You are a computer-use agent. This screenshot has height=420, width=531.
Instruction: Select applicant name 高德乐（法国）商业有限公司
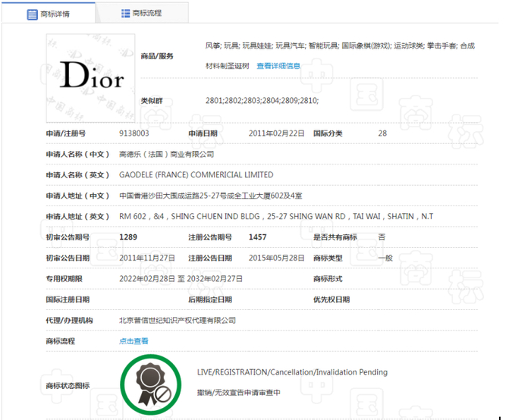point(166,155)
